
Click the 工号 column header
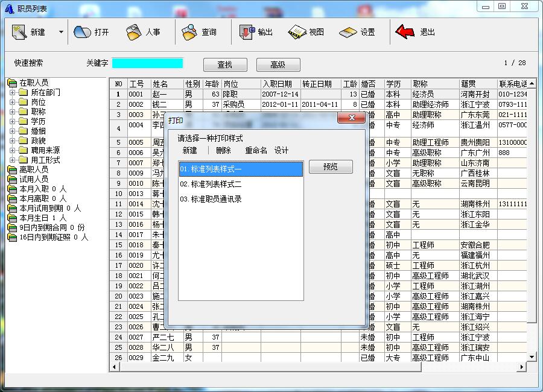coord(139,84)
